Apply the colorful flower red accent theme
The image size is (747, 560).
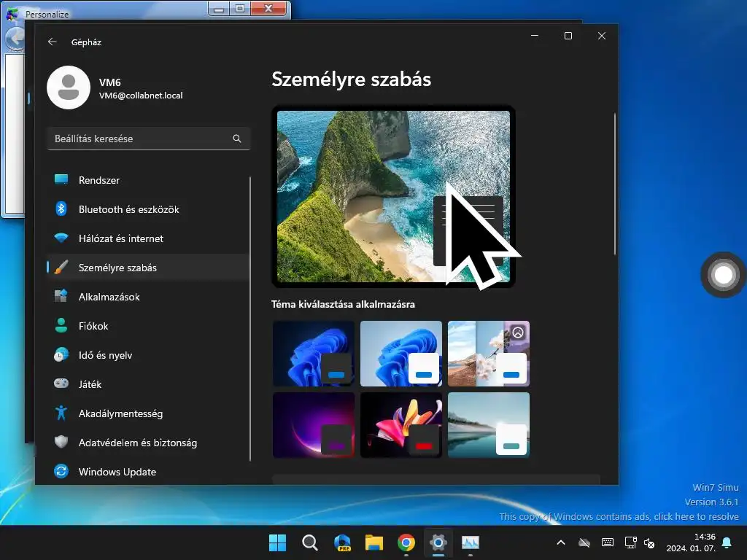coord(401,425)
